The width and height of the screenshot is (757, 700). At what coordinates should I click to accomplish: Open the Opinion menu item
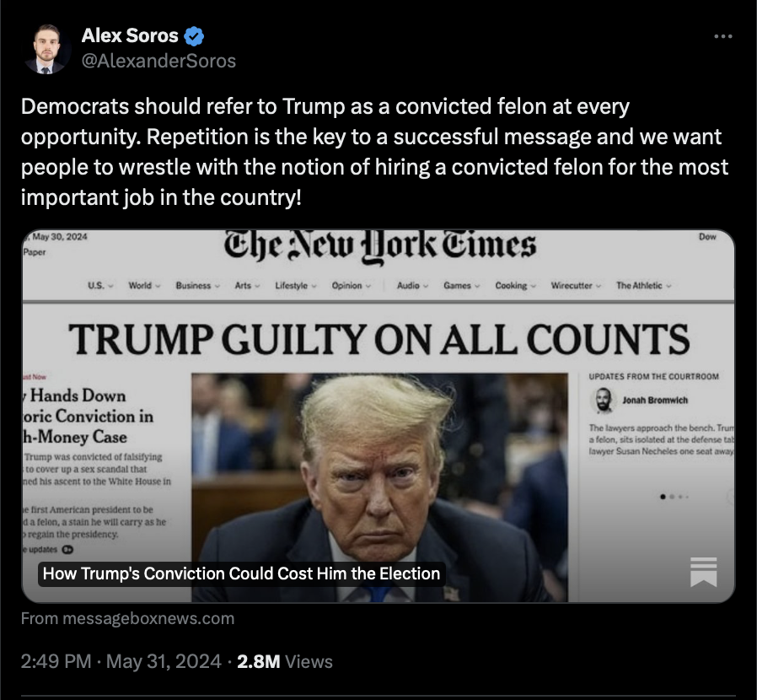[351, 286]
